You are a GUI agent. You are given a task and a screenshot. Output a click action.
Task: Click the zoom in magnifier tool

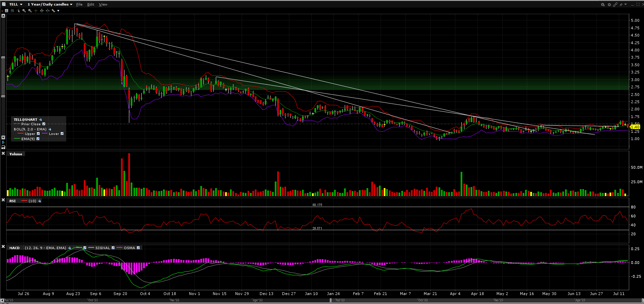click(24, 11)
